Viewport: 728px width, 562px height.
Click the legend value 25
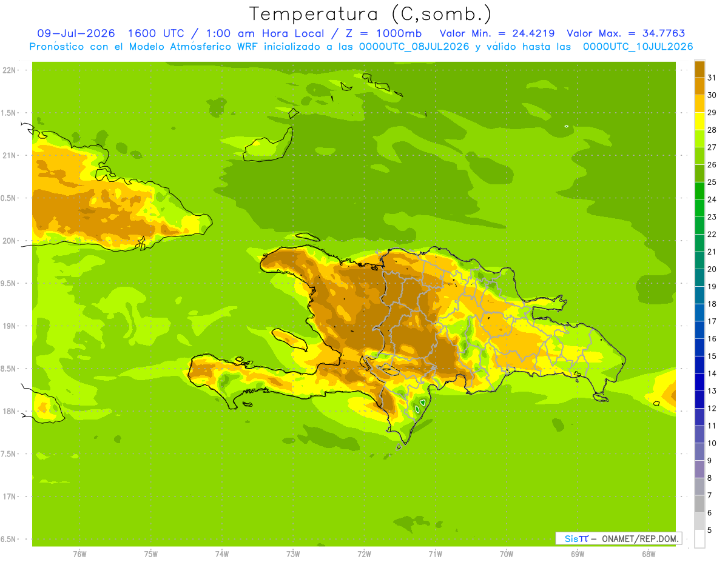tap(712, 181)
